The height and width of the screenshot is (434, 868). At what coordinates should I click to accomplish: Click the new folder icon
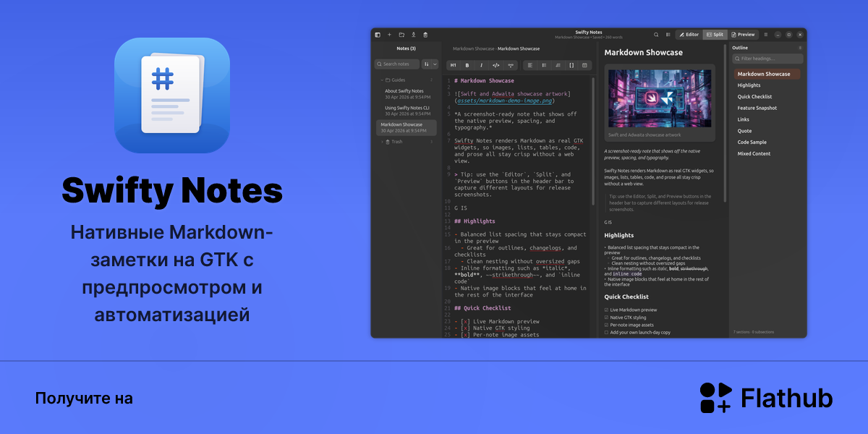pos(401,35)
